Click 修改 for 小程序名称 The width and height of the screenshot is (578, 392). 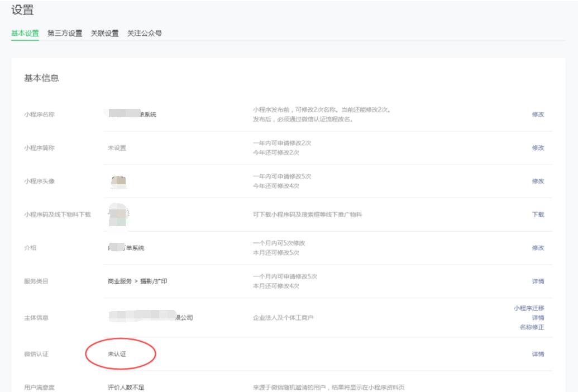pyautogui.click(x=537, y=114)
